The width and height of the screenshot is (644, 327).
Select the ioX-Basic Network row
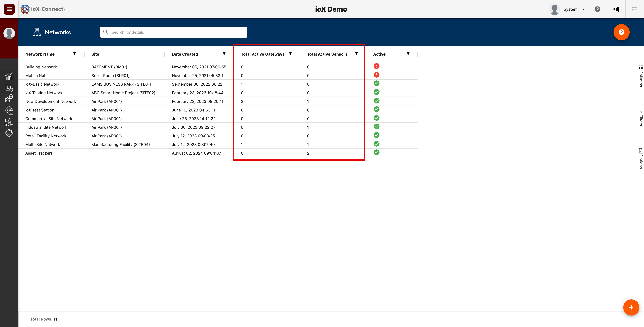coord(42,84)
